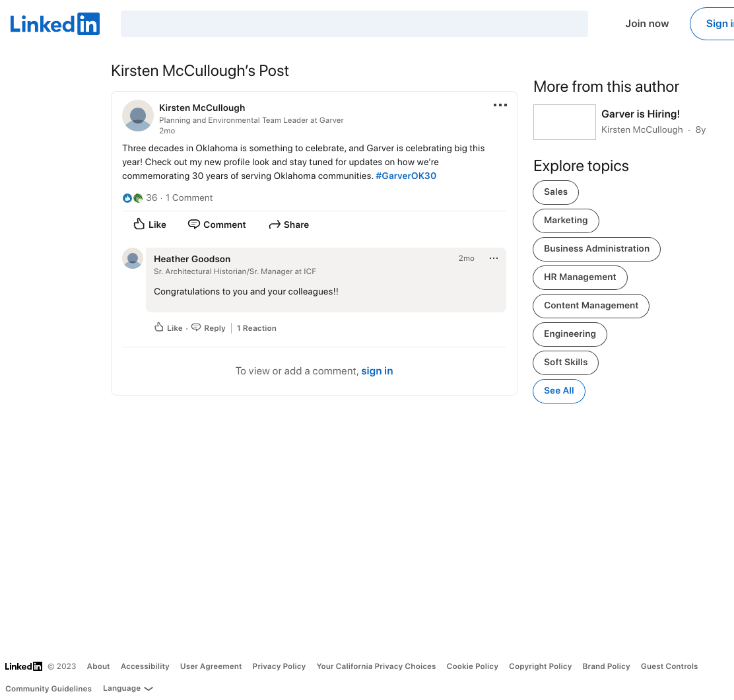Like Heather Goodson's comment

pyautogui.click(x=168, y=328)
